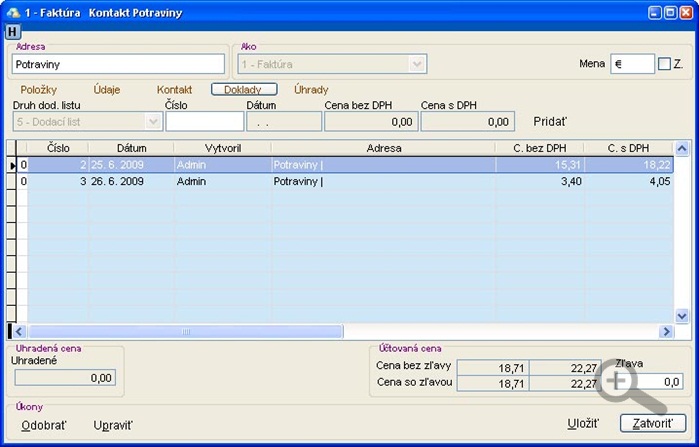Click the table scroll up arrow

coord(682,148)
